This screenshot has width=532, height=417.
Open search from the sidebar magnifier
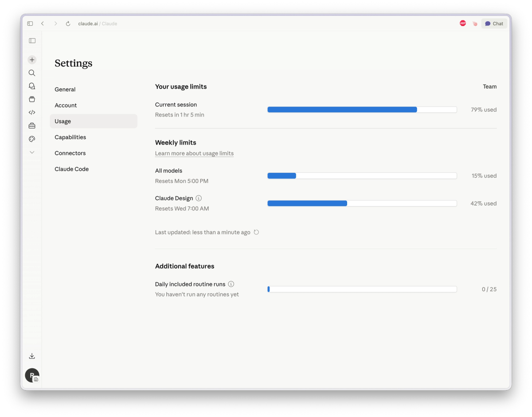click(x=32, y=73)
